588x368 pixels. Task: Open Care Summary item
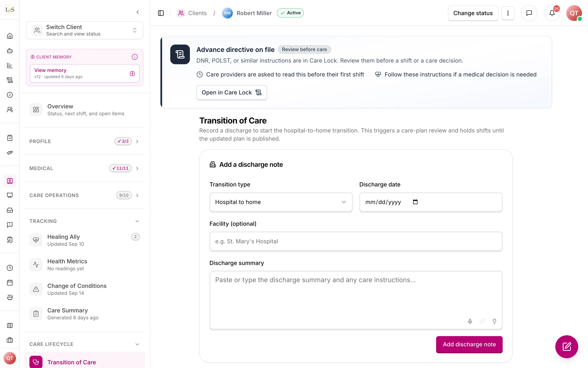pos(85,314)
